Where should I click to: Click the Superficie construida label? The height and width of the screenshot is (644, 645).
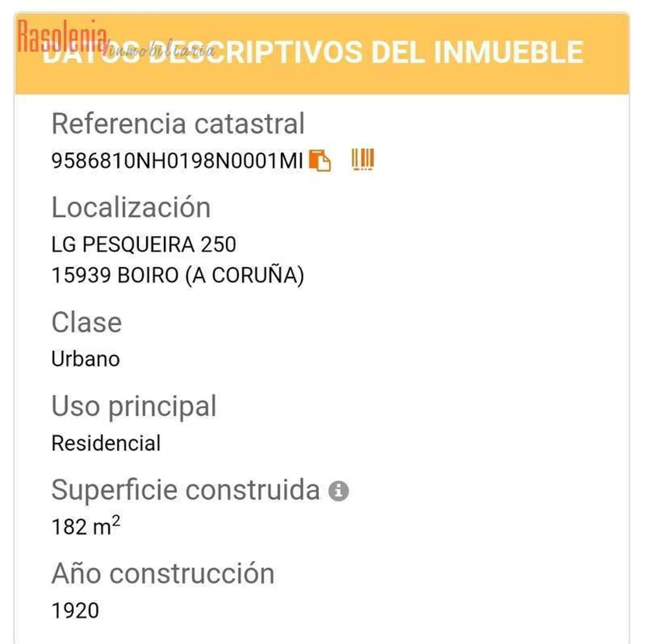(x=186, y=490)
